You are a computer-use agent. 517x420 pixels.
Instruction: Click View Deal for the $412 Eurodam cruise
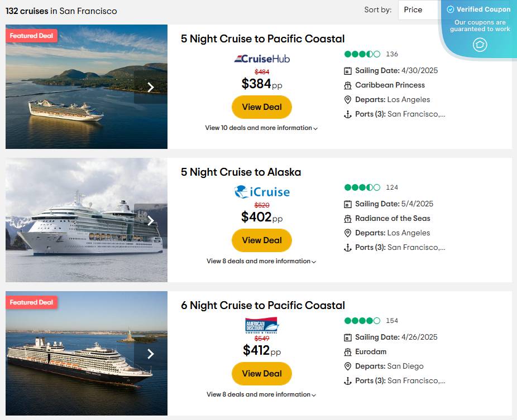[262, 374]
